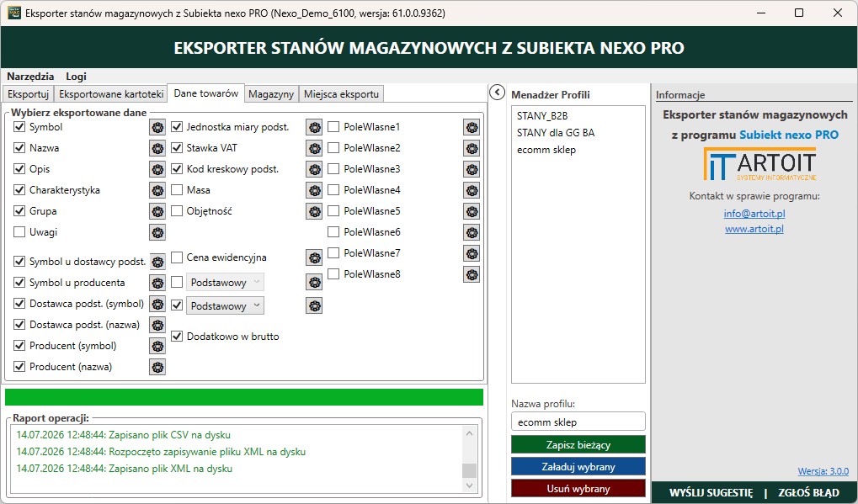858x504 pixels.
Task: Enable Cena ewidencyjna checkbox
Action: (x=177, y=257)
